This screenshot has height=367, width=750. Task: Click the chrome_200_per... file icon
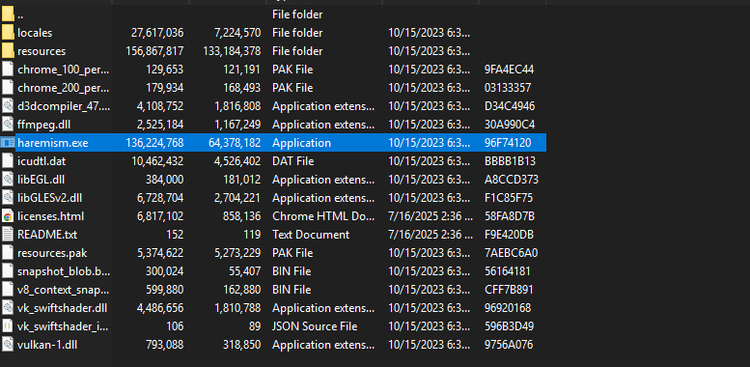[8, 88]
